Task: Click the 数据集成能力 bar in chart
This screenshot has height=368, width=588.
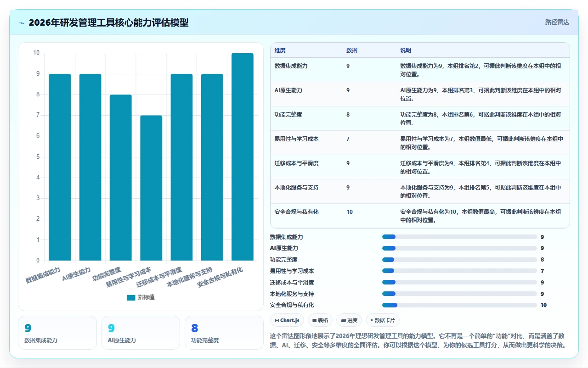Action: [60, 167]
